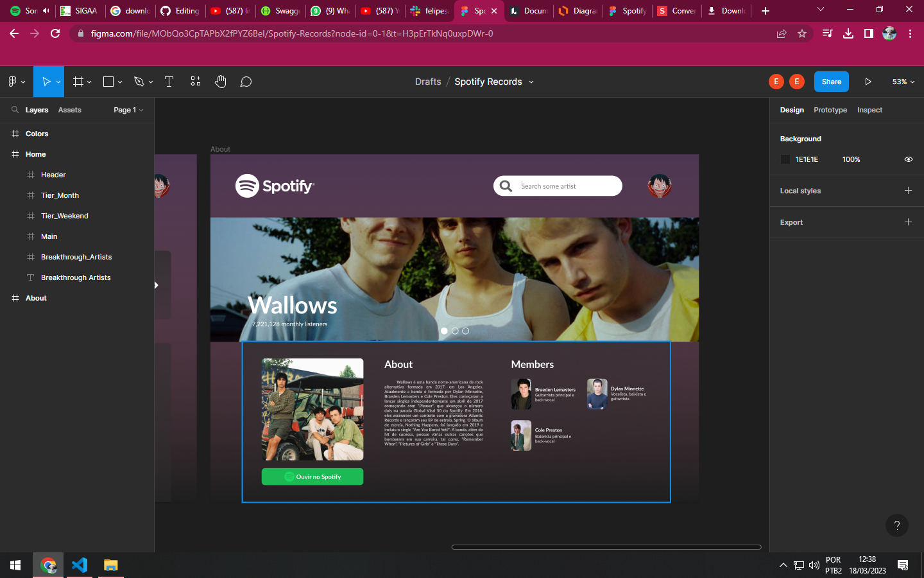
Task: Toggle the browser sidebar panel icon
Action: click(869, 33)
